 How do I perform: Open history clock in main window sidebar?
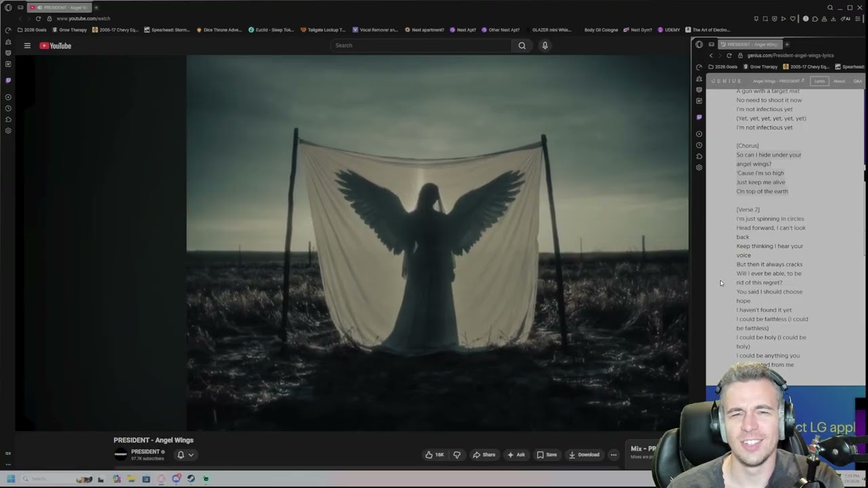pyautogui.click(x=8, y=108)
